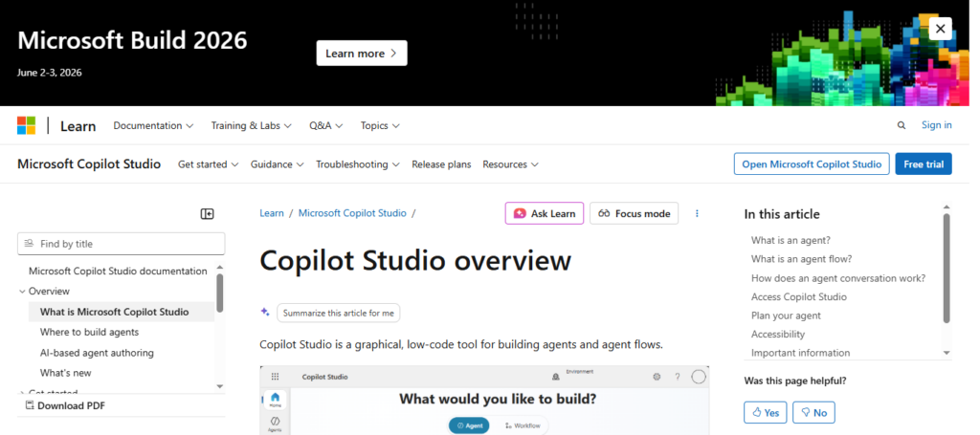Viewport: 980px width, 435px height.
Task: Click the Home icon in Copilot Studio screenshot
Action: tap(275, 400)
